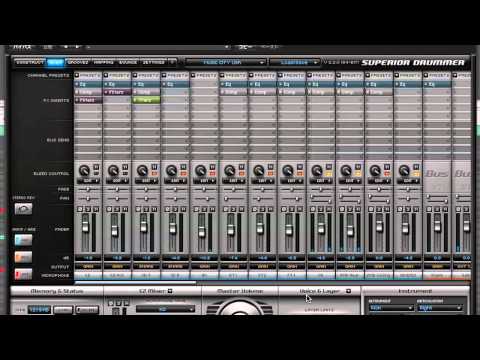
Task: Open the sound library dropdown in the top bar
Action: (x=226, y=62)
